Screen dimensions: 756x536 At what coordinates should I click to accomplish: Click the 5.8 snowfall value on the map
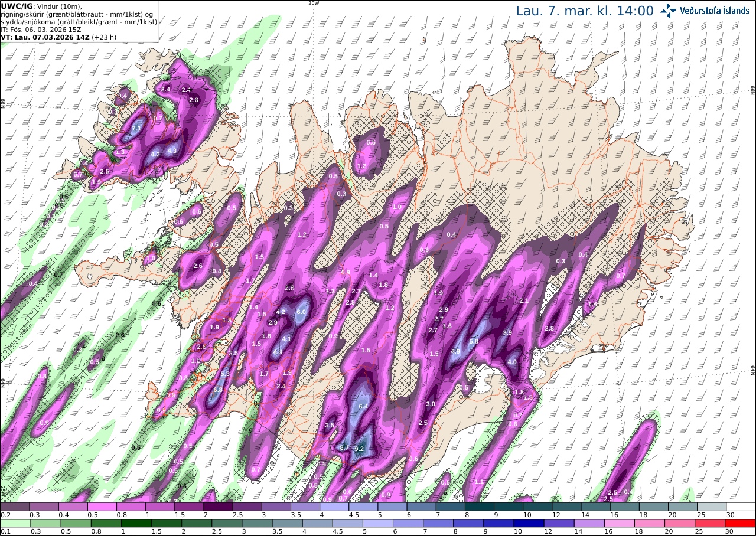tap(474, 341)
